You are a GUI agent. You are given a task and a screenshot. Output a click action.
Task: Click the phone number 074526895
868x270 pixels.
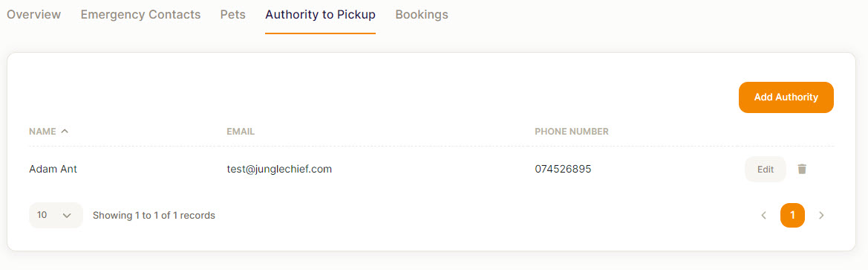point(563,169)
